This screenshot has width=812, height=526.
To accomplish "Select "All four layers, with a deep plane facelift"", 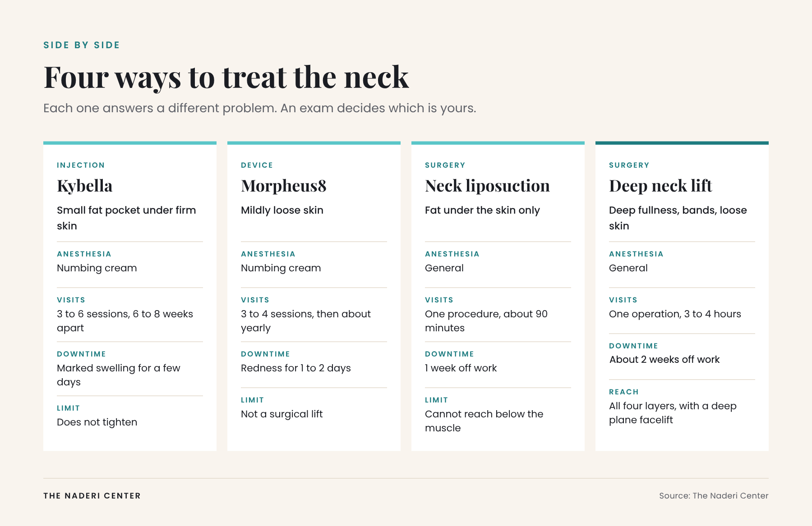I will tap(673, 413).
